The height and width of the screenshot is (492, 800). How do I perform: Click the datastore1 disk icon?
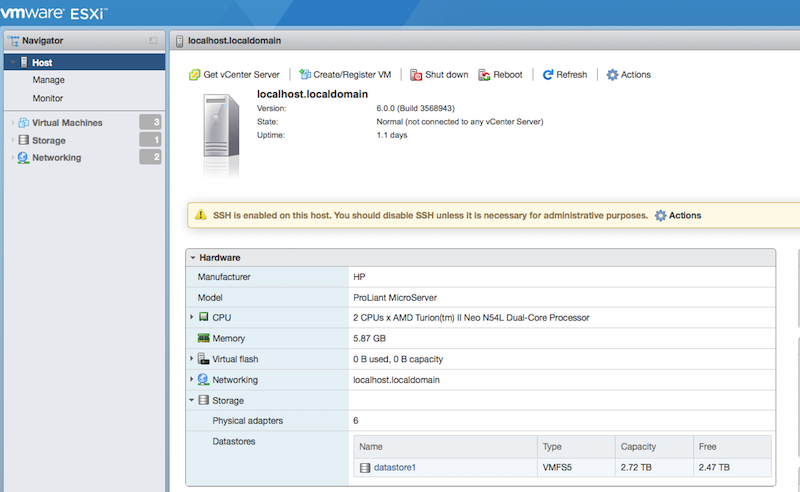point(365,468)
